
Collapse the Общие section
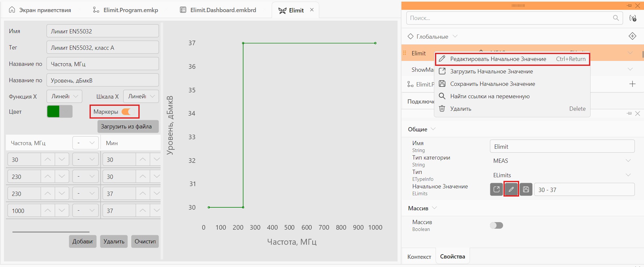coord(433,129)
